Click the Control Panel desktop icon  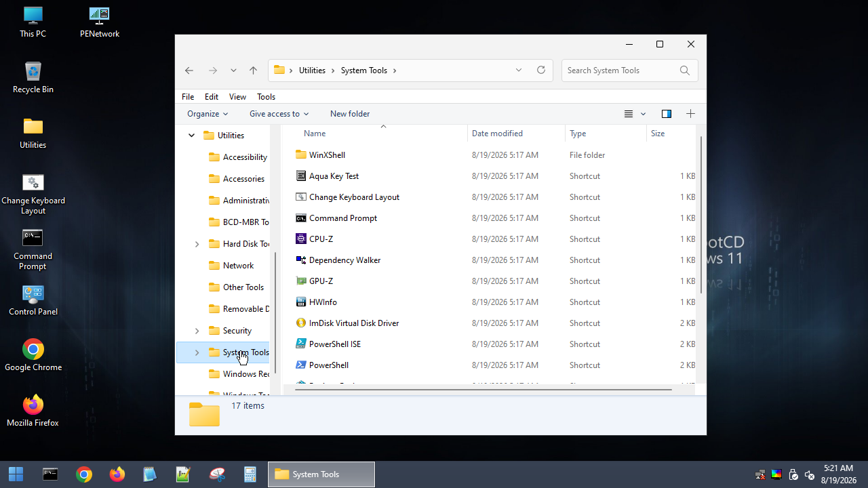tap(33, 300)
